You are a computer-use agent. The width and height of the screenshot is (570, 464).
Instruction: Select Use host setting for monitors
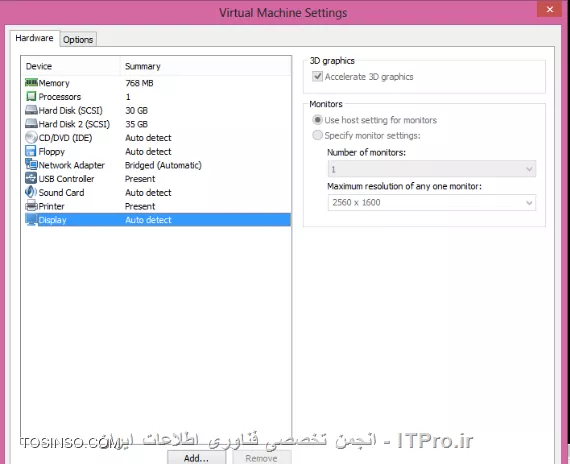pyautogui.click(x=317, y=120)
